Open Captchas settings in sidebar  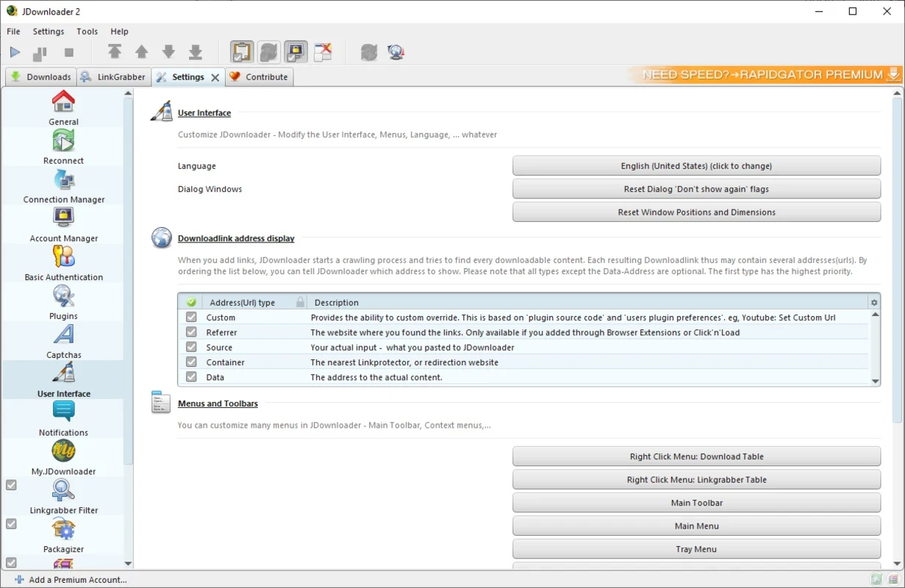[63, 342]
